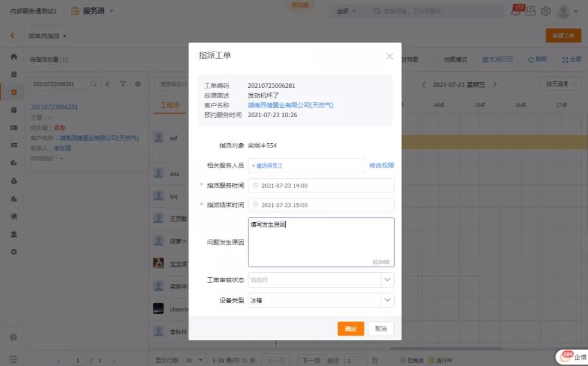
Task: Open contact link 李经理 in the work order card
Action: [x=62, y=148]
